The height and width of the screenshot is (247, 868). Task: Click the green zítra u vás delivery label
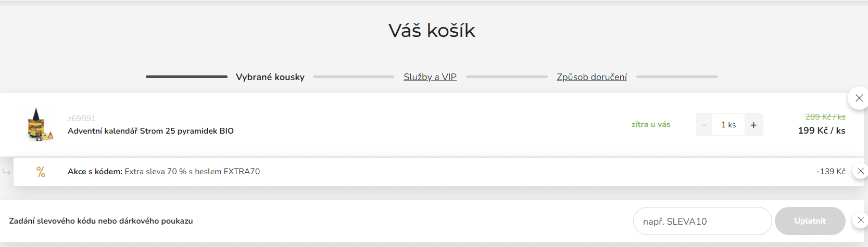[651, 124]
